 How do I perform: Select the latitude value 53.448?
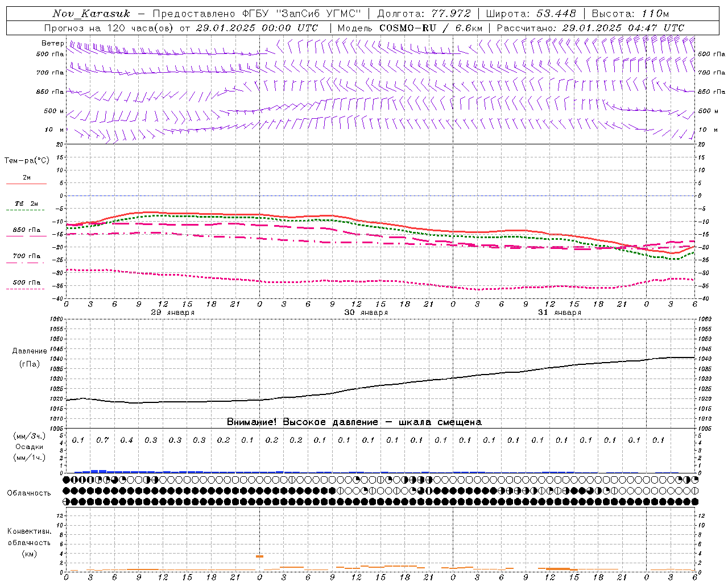point(556,14)
